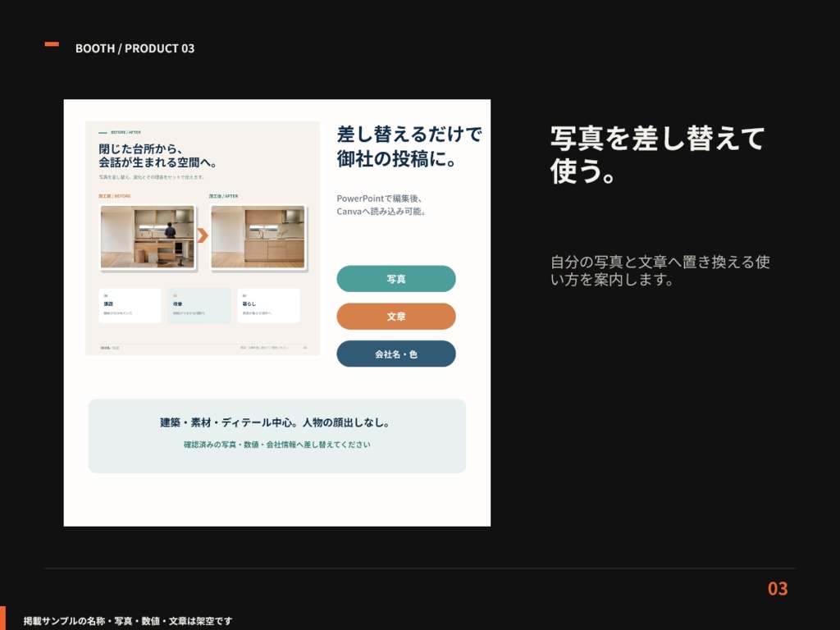Click the 課題 card in the mockup

click(x=130, y=305)
